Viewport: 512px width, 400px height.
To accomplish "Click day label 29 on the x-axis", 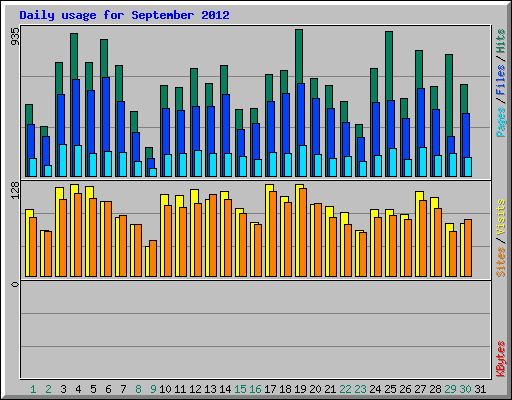I will 450,389.
